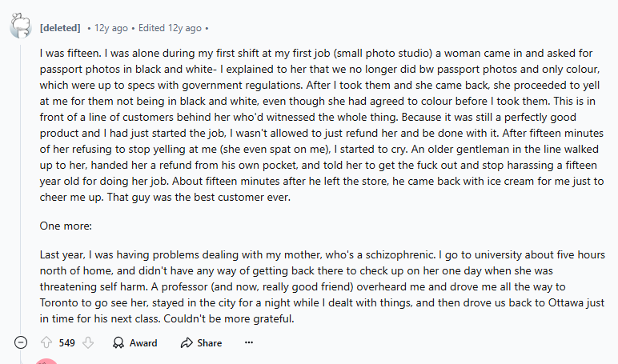Click the sentence "Couldn't be more grateful."

229,318
